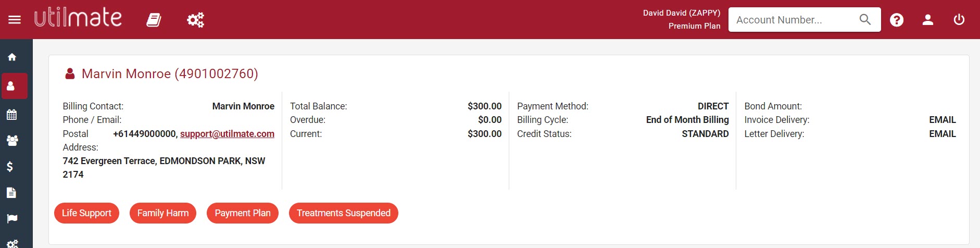Click the Life Support tag button
Viewport: 980px width, 248px height.
[x=86, y=213]
